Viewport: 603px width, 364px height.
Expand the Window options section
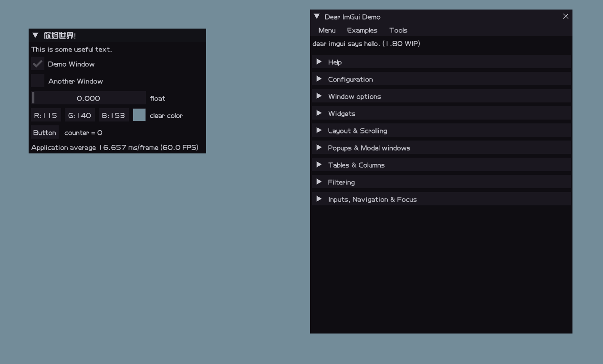pos(441,96)
